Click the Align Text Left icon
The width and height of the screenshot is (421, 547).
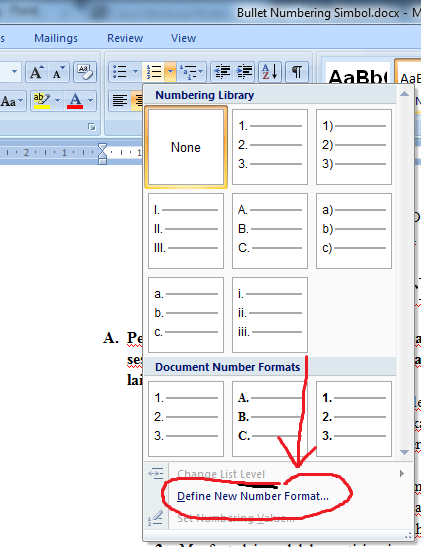[120, 101]
